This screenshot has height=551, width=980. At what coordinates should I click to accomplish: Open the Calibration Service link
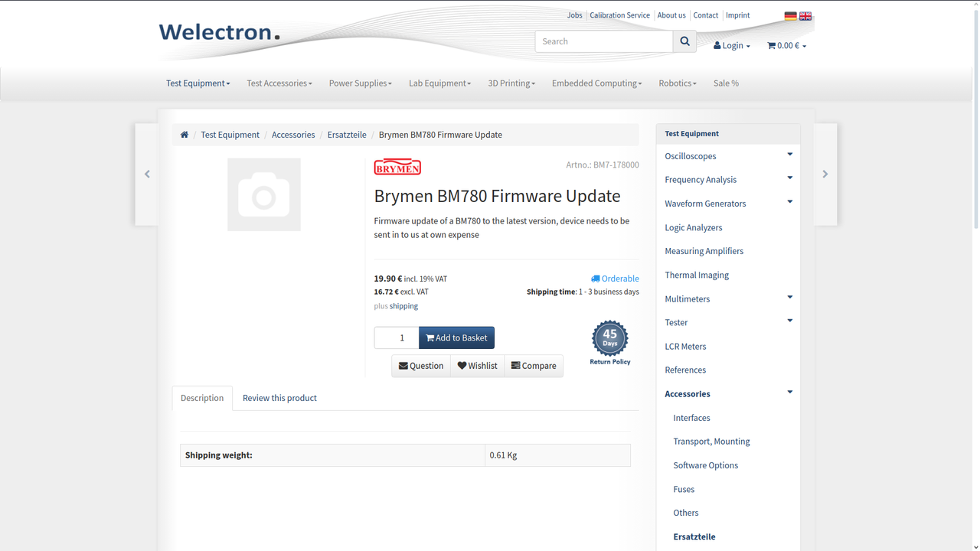tap(619, 15)
